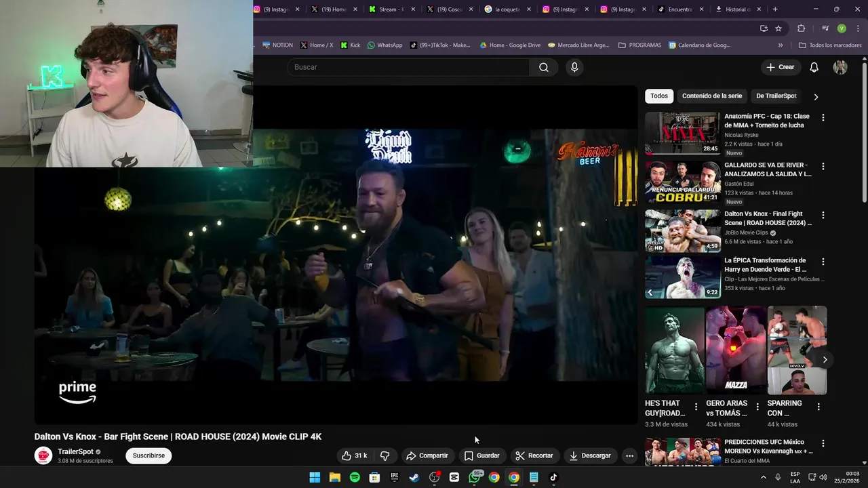Open Chrome profile avatar V
868x488 pixels.
(x=842, y=28)
